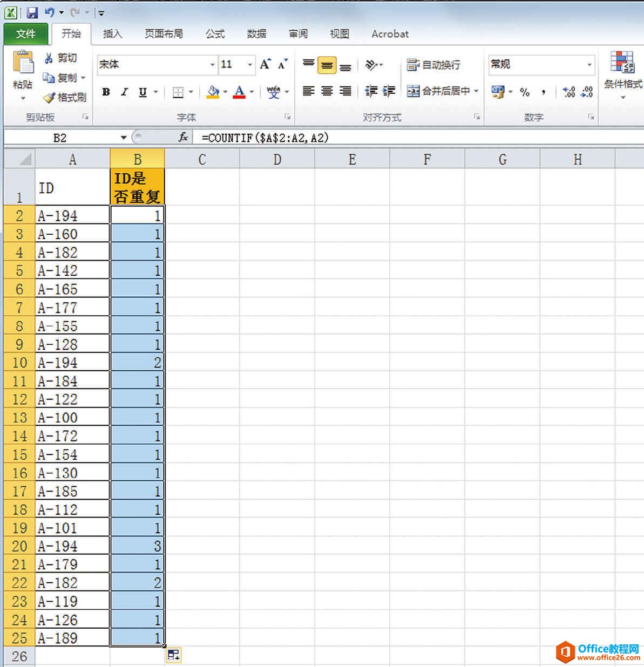This screenshot has width=644, height=667.
Task: Click the Undo arrow icon
Action: pos(50,12)
